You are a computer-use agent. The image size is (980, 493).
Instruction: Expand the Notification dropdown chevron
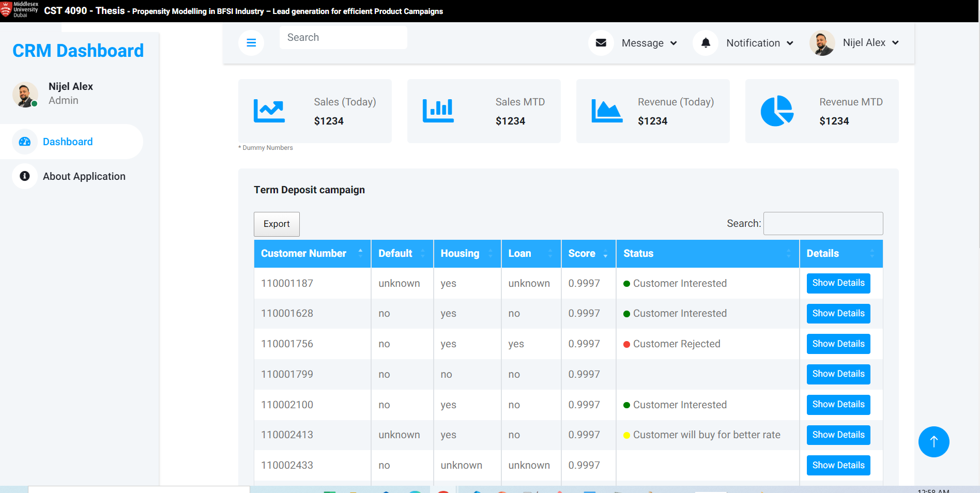tap(790, 43)
